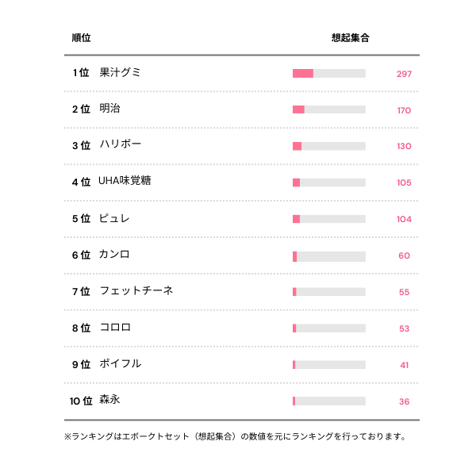
Task: Click the progress bar for ハリボー
Action: click(328, 146)
